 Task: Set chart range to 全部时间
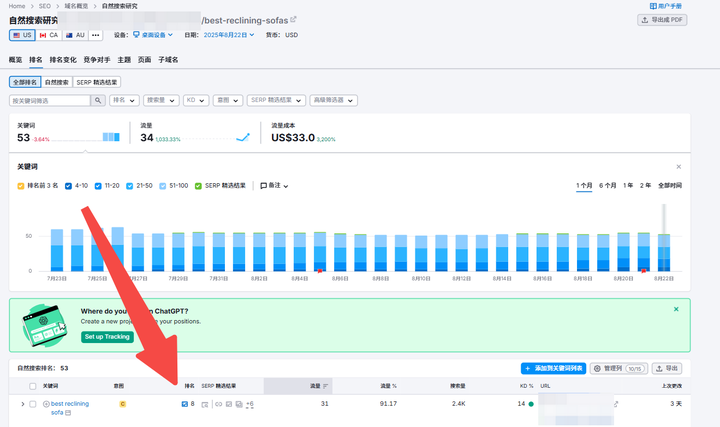coord(670,185)
